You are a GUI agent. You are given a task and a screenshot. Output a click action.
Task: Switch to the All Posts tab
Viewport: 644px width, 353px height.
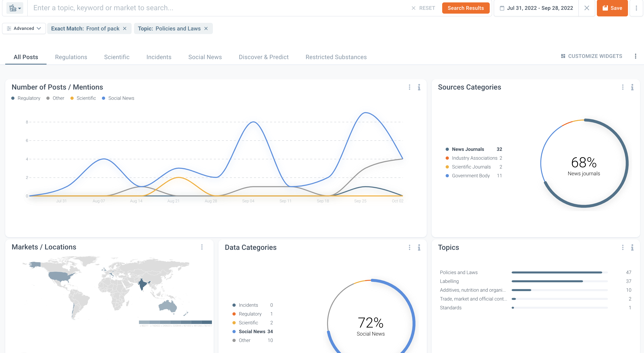click(x=26, y=57)
